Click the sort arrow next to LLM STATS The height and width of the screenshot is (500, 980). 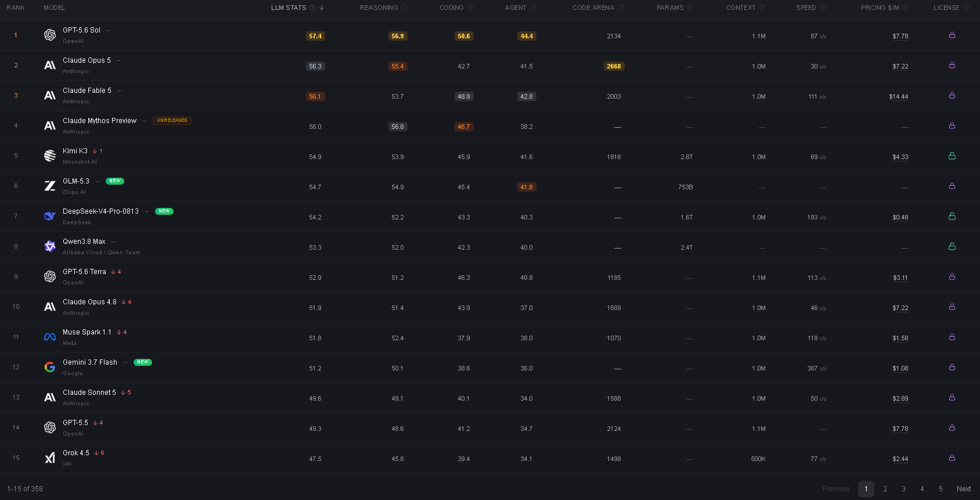[x=322, y=8]
